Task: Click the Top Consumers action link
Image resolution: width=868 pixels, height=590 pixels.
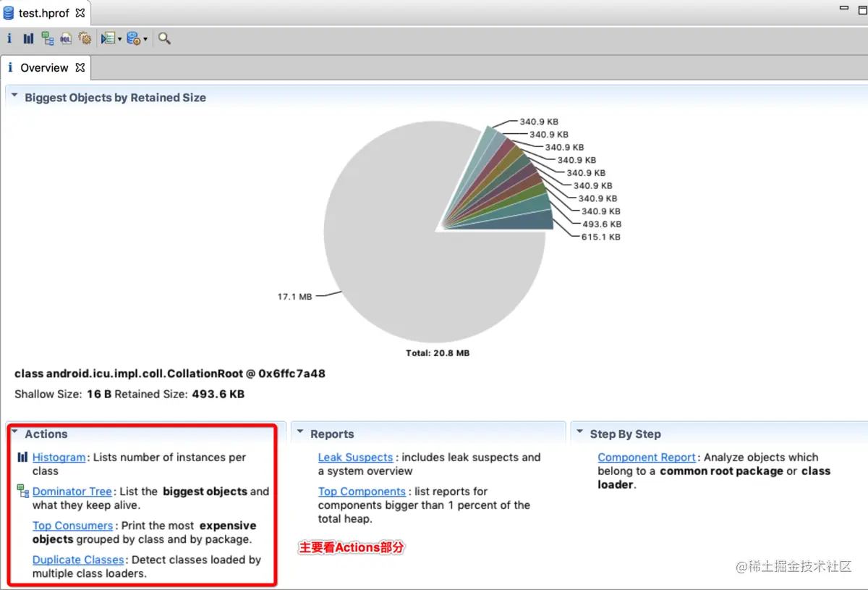Action: (x=72, y=526)
